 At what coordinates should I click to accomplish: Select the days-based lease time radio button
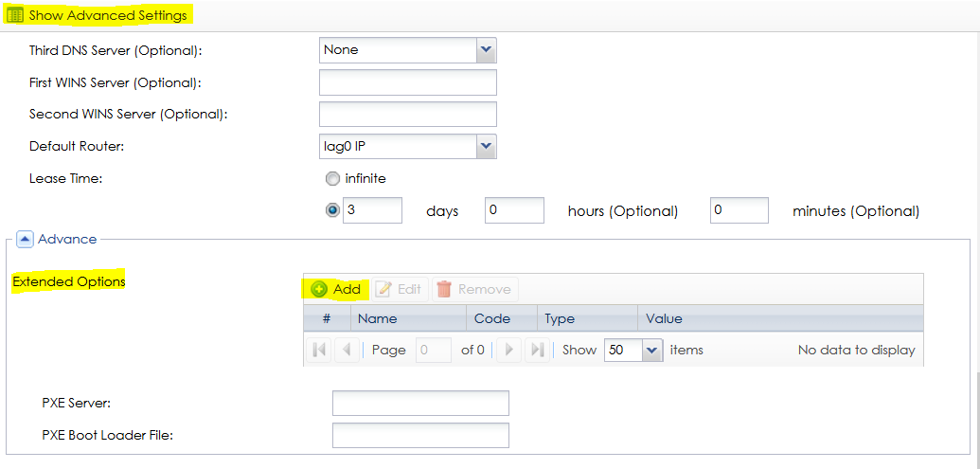click(x=331, y=210)
